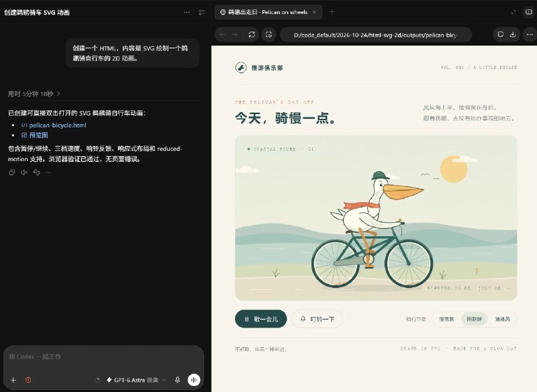Select the 刚刚好 speed option
Image resolution: width=537 pixels, height=392 pixels.
475,319
